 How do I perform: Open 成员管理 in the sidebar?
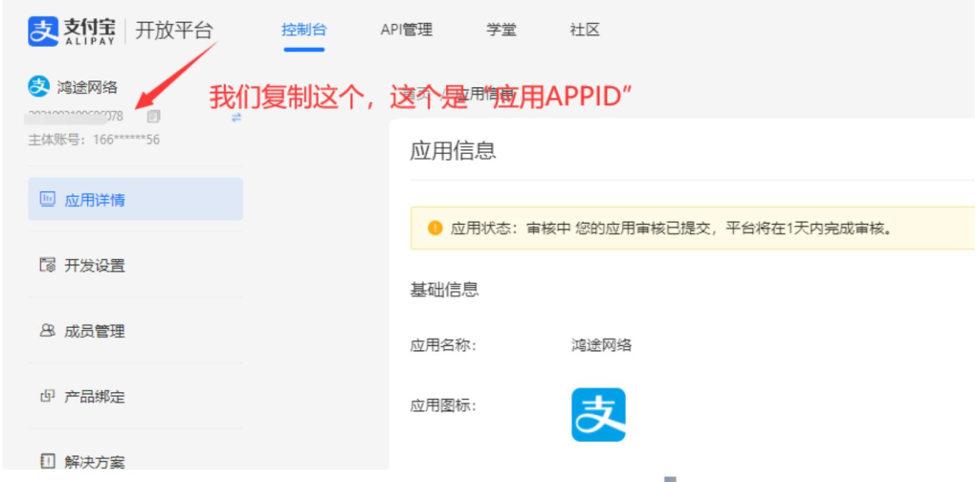135,331
